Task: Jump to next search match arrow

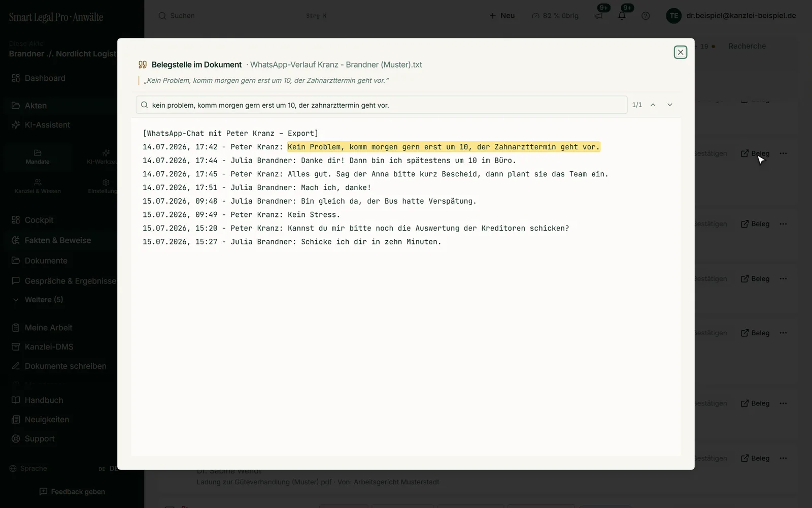Action: coord(670,105)
